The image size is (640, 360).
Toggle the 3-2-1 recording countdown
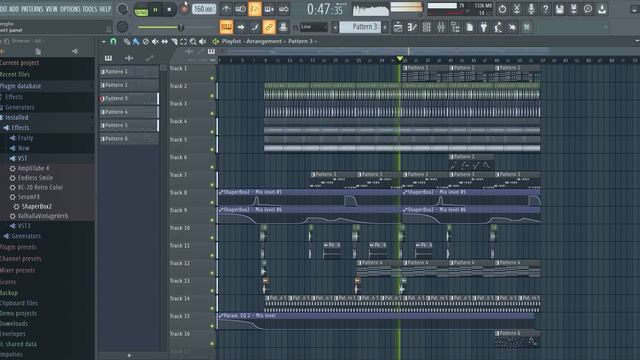point(255,9)
